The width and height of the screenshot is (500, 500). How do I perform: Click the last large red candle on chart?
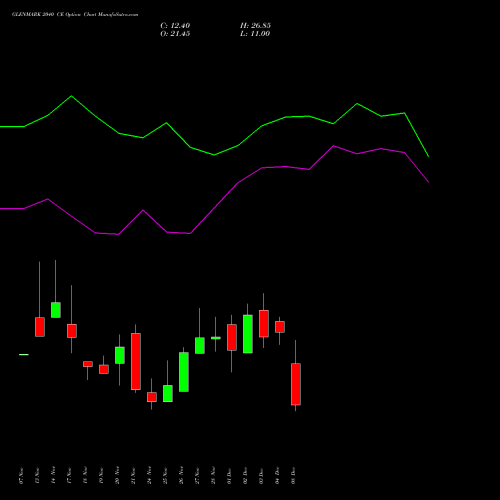[296, 384]
